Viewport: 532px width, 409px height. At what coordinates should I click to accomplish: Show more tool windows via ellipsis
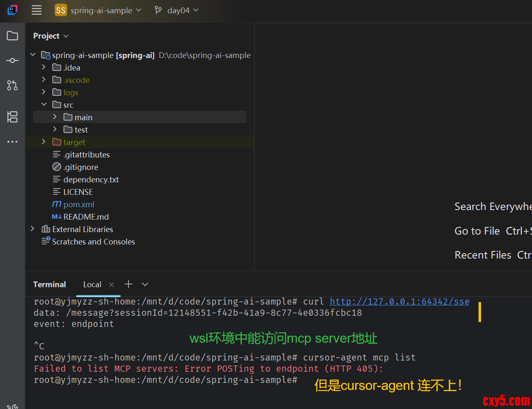12,142
